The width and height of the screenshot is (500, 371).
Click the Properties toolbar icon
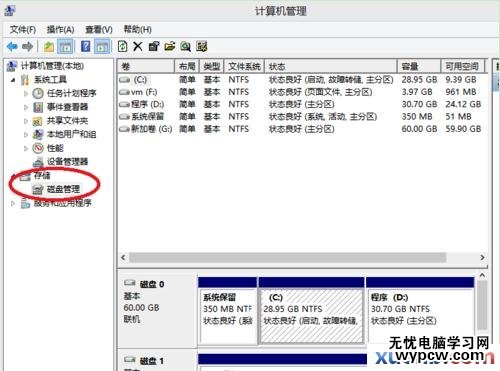tap(154, 46)
